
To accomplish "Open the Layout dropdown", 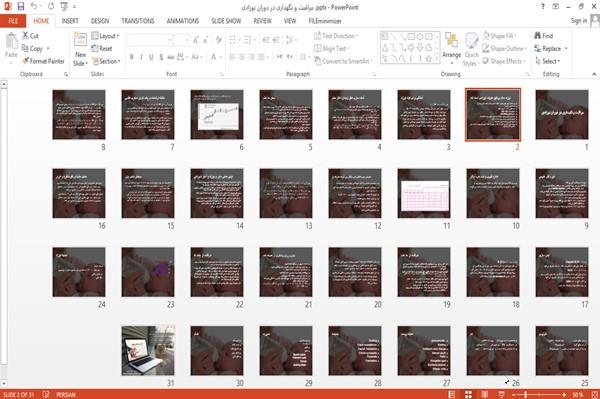I will (x=105, y=36).
